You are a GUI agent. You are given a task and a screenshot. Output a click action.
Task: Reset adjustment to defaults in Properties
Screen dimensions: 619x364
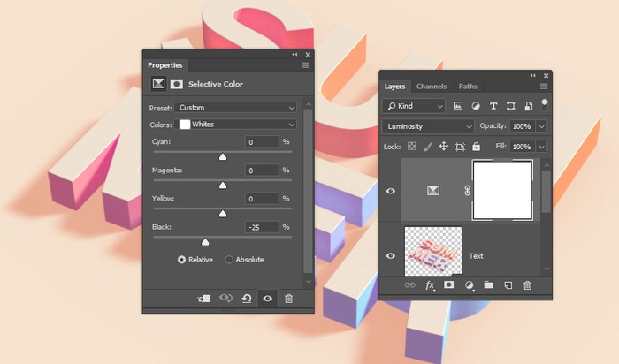247,299
